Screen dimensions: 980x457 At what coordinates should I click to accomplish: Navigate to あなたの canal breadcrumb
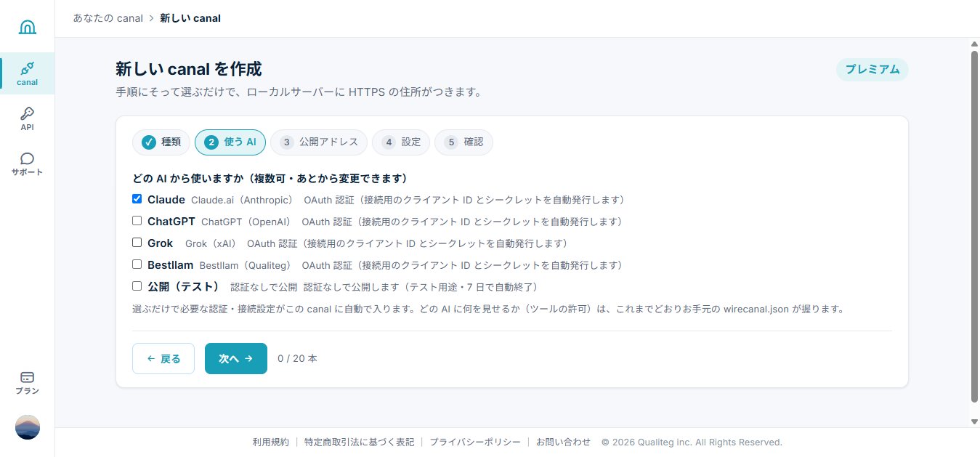pos(108,18)
